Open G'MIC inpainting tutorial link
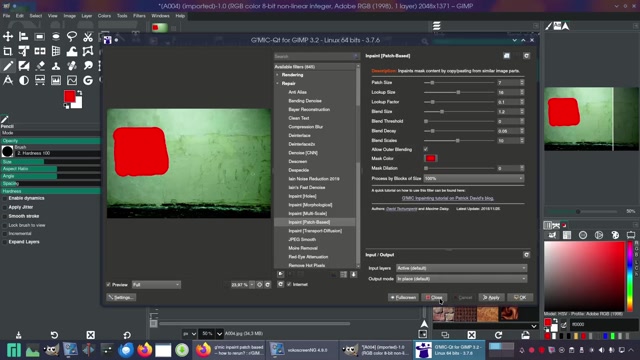The height and width of the screenshot is (360, 640). 448,198
